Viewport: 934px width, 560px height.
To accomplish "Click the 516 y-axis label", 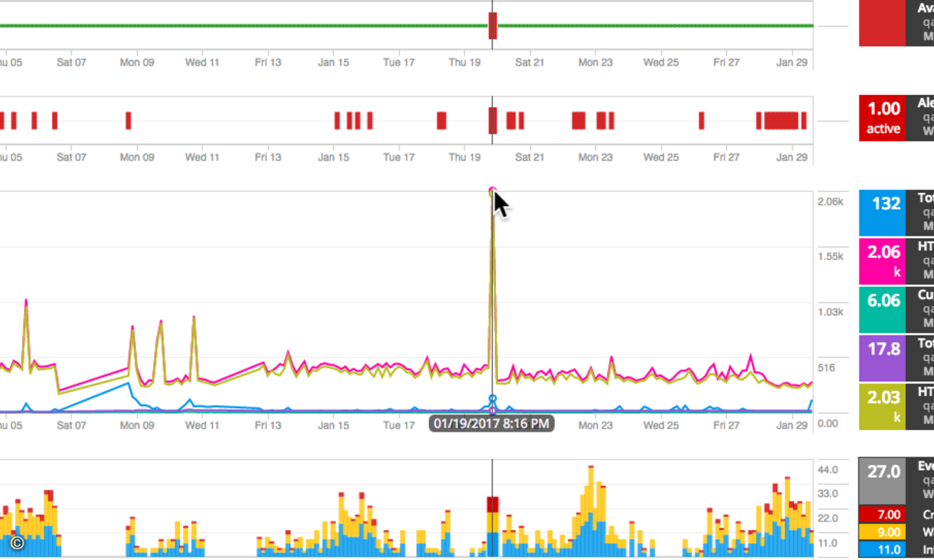I will pos(827,367).
